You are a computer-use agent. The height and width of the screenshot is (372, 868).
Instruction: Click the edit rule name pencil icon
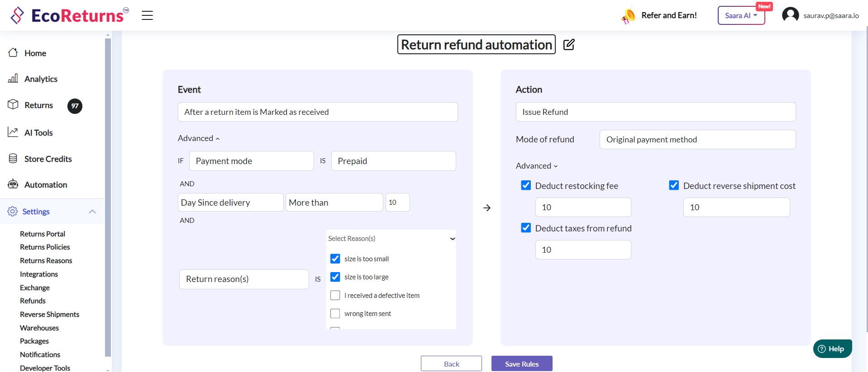click(569, 44)
